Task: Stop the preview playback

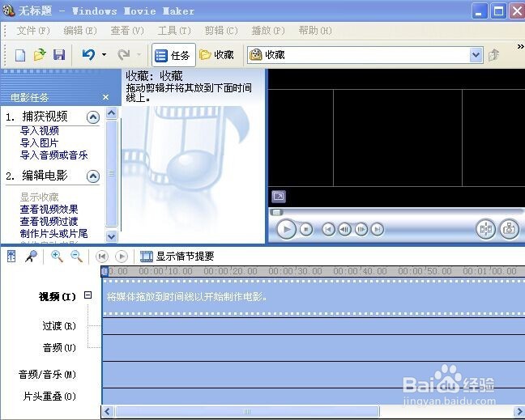Action: point(306,229)
